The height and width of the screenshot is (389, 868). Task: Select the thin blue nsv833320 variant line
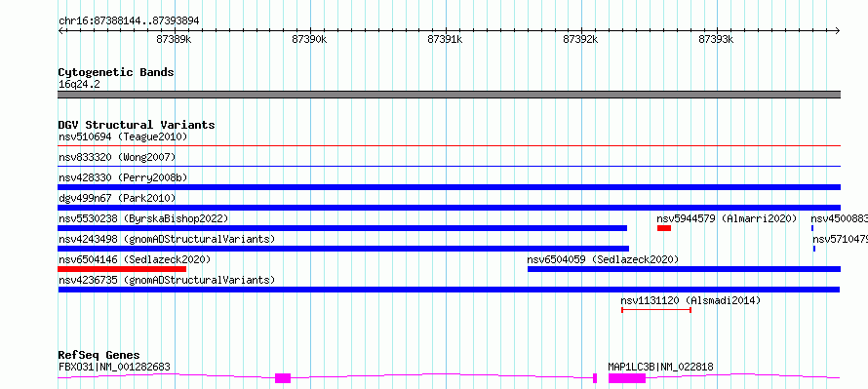click(x=449, y=166)
